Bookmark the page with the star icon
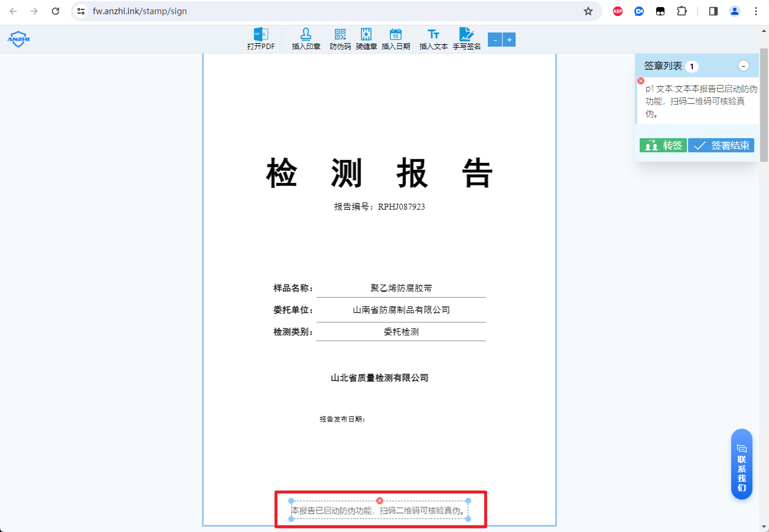 (588, 11)
